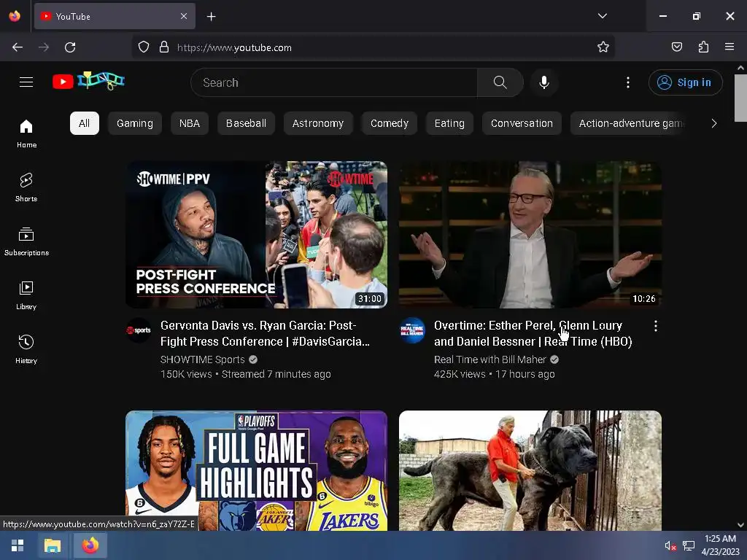
Task: Open the Windows Start menu
Action: [18, 545]
